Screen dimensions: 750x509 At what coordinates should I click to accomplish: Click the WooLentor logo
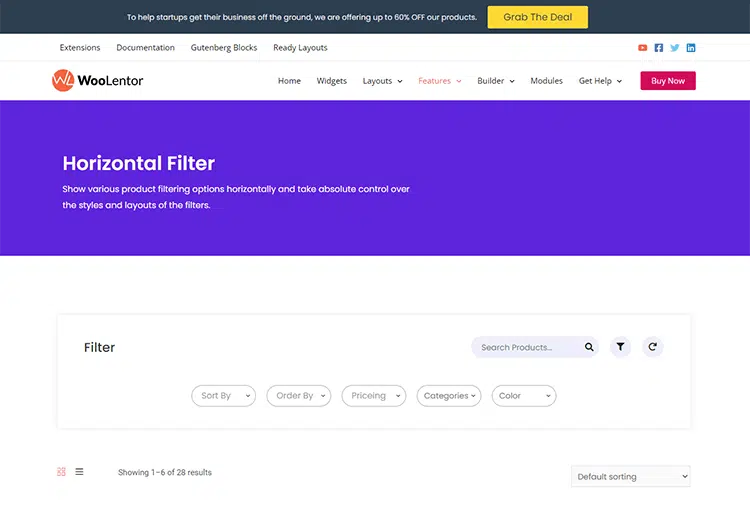pyautogui.click(x=97, y=80)
